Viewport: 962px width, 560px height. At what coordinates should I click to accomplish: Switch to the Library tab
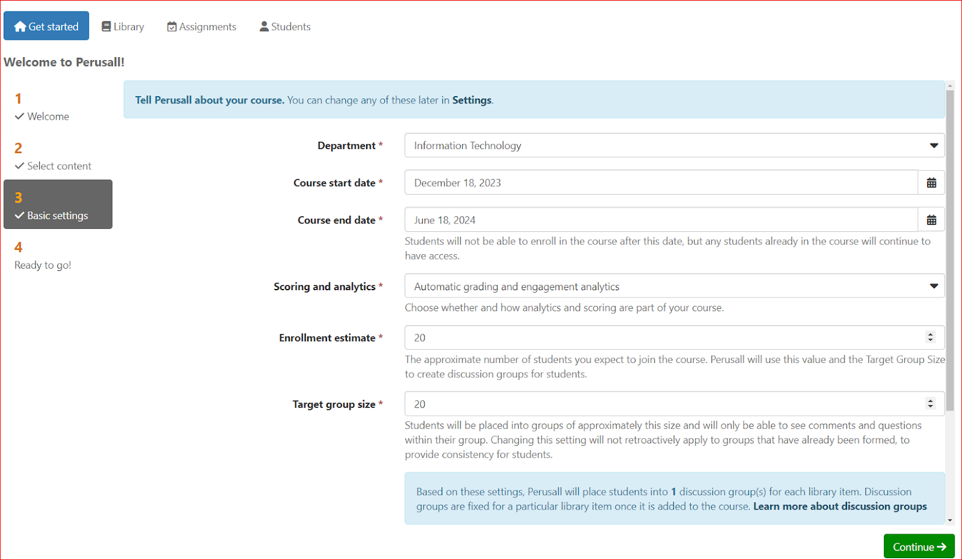pyautogui.click(x=123, y=26)
